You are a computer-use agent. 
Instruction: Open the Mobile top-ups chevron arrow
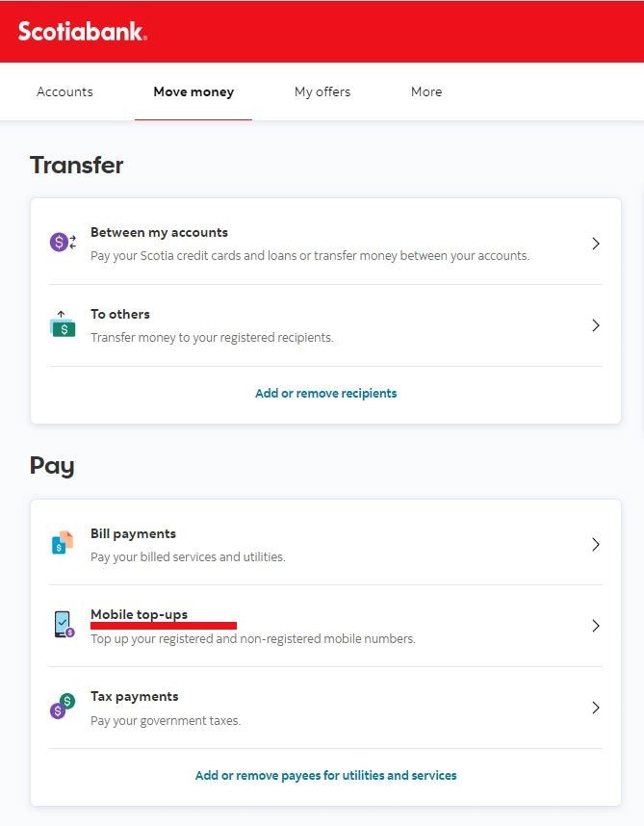click(596, 626)
